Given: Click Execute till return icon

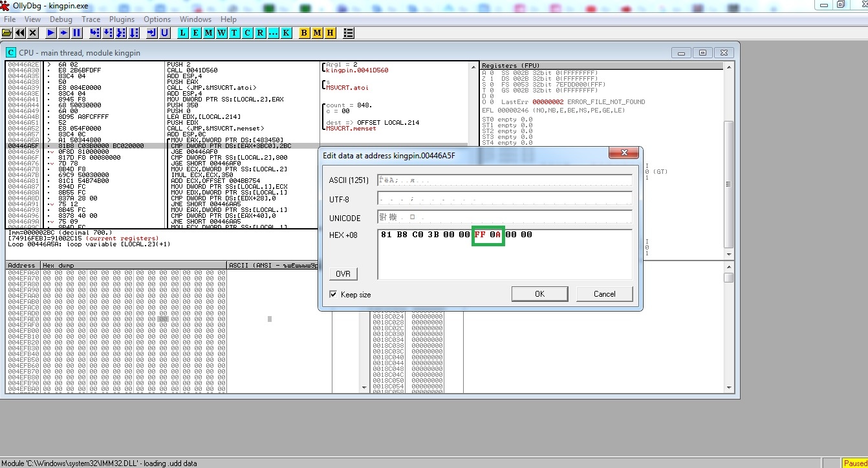Looking at the screenshot, I should 151,33.
